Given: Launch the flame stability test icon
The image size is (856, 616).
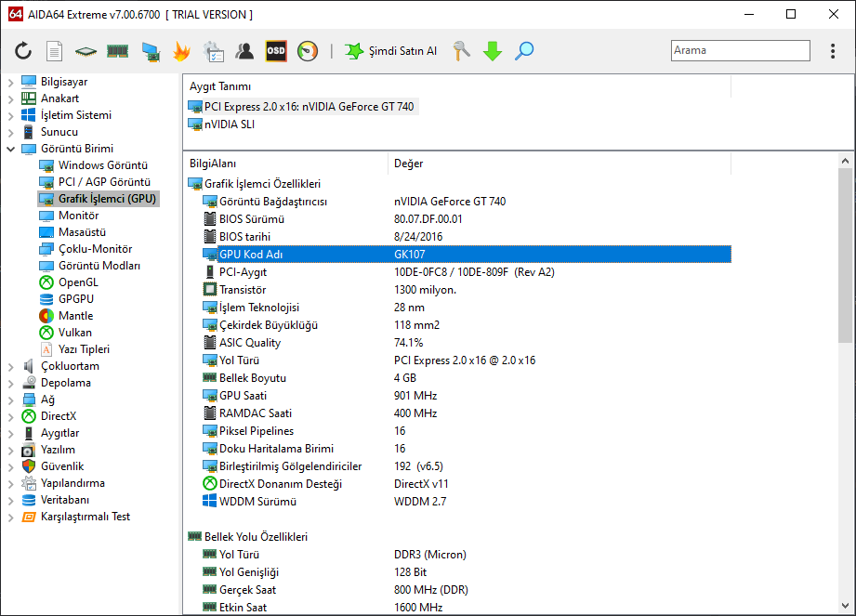Looking at the screenshot, I should tap(182, 51).
